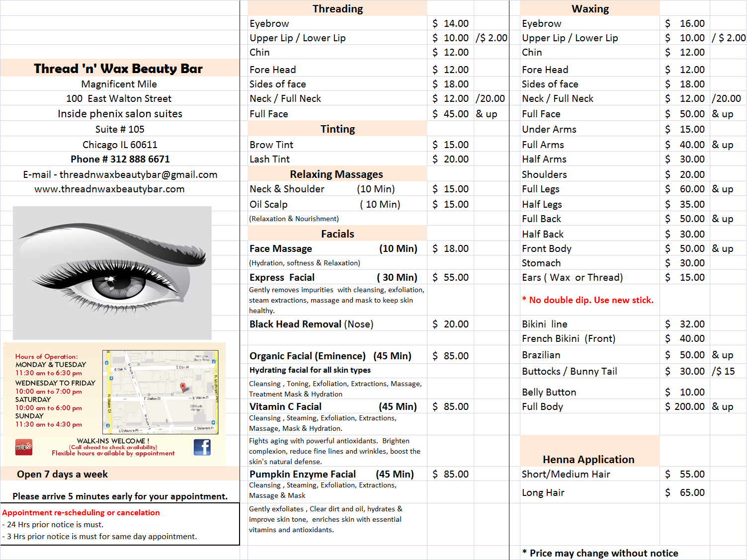The height and width of the screenshot is (560, 747).
Task: Click the Stomach waxing item
Action: [541, 263]
